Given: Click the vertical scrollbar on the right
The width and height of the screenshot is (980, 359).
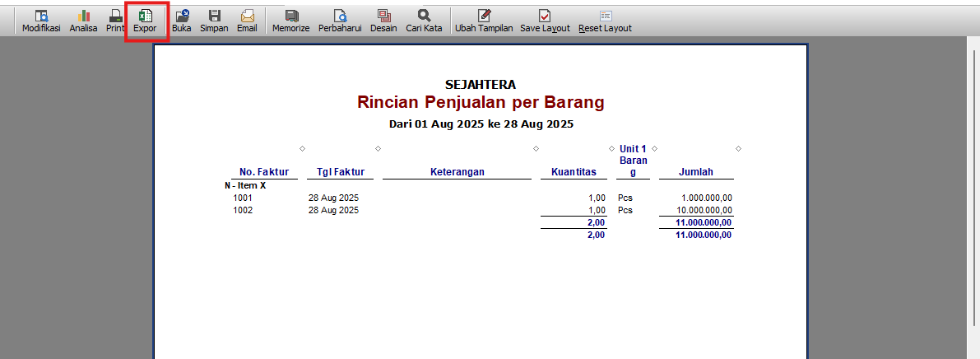Looking at the screenshot, I should (973, 198).
